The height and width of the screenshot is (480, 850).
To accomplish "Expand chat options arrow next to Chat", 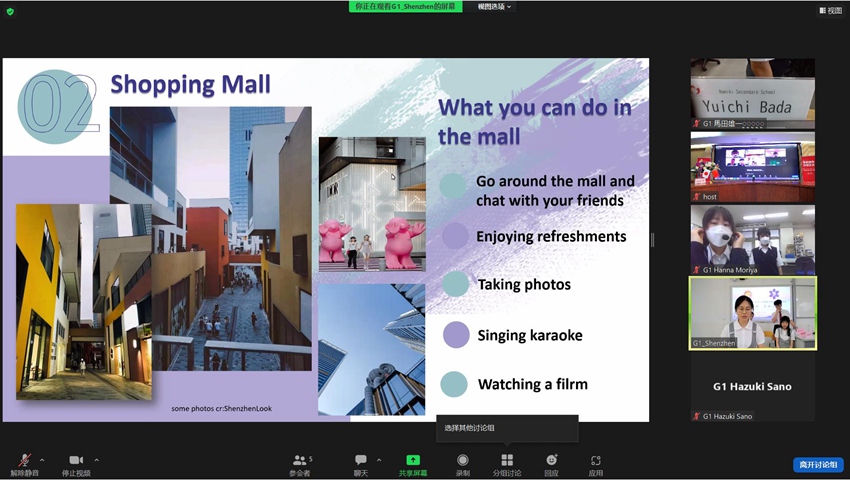I will click(379, 460).
